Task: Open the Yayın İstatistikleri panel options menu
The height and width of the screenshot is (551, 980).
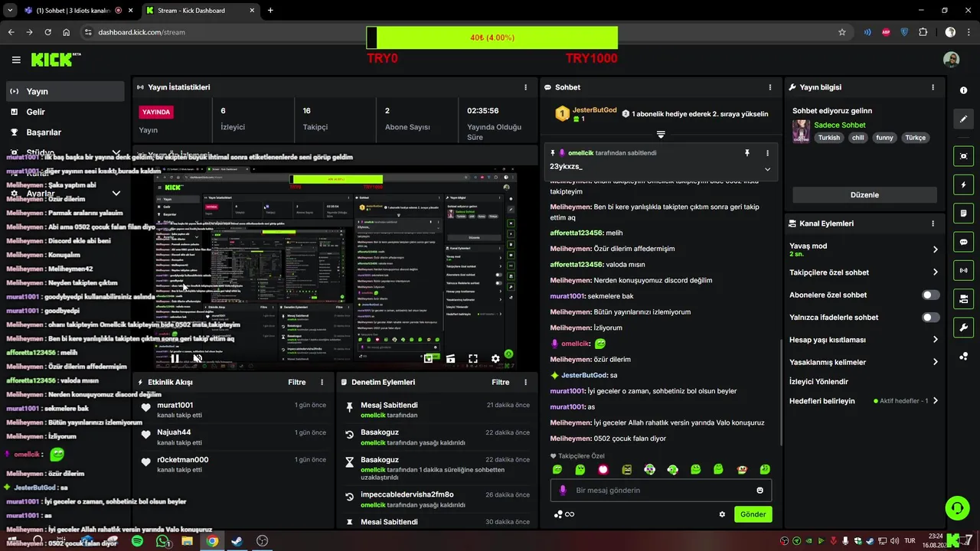Action: coord(525,87)
